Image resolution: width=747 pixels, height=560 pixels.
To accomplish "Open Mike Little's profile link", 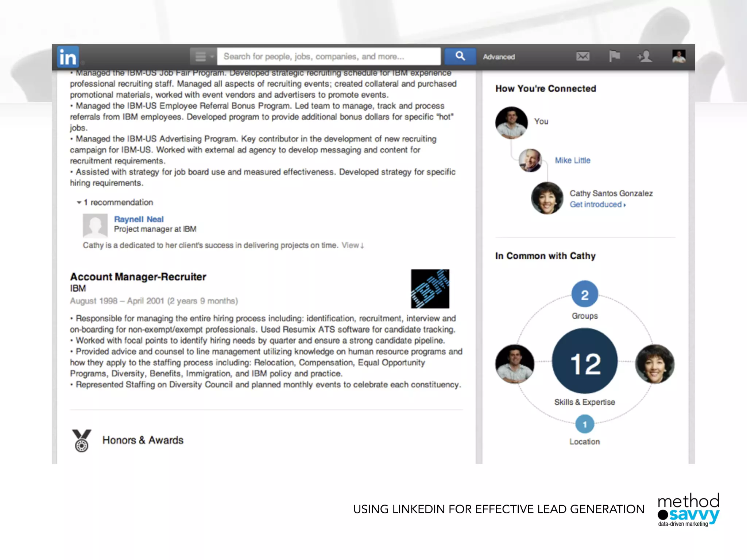I will (572, 160).
